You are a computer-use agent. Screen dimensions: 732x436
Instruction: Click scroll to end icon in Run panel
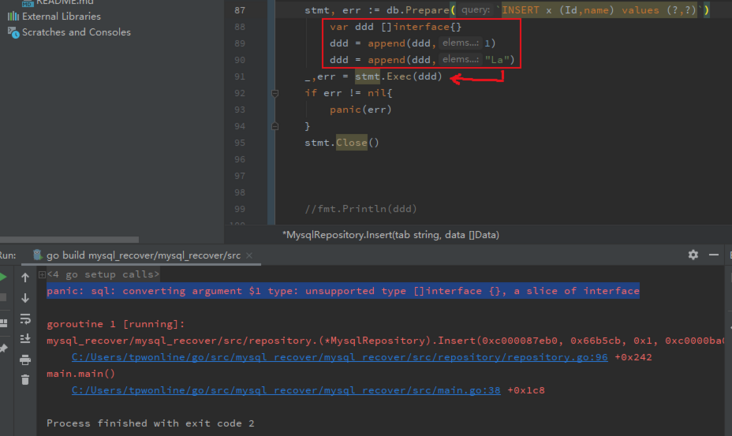(x=25, y=338)
